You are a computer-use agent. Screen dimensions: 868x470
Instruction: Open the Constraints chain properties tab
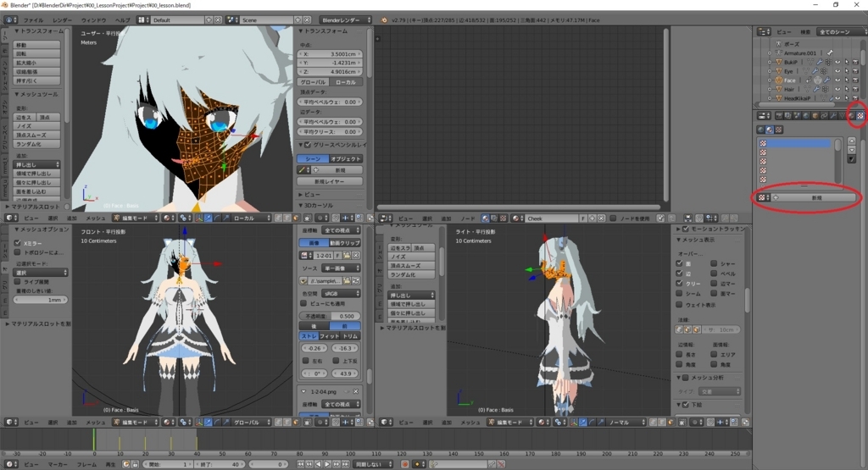(x=824, y=115)
